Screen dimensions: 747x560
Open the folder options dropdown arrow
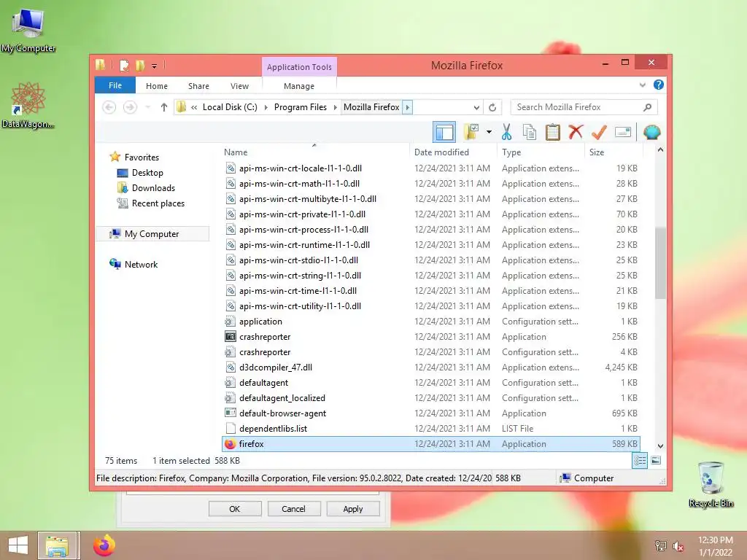(x=489, y=132)
